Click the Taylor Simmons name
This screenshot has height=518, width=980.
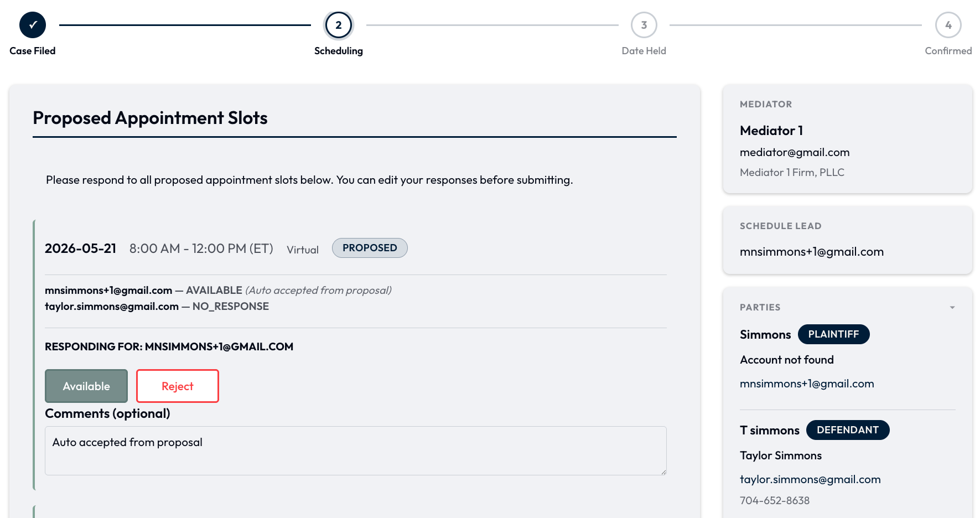coord(781,455)
